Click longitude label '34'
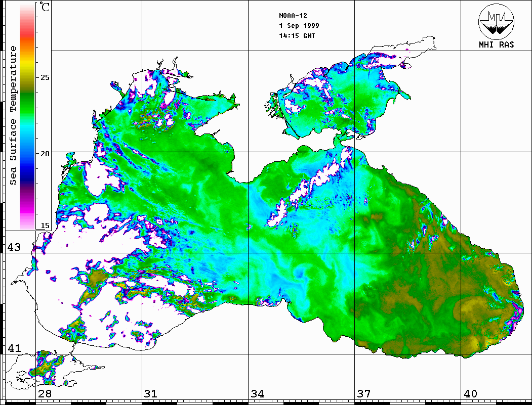The height and width of the screenshot is (405, 532). 258,394
